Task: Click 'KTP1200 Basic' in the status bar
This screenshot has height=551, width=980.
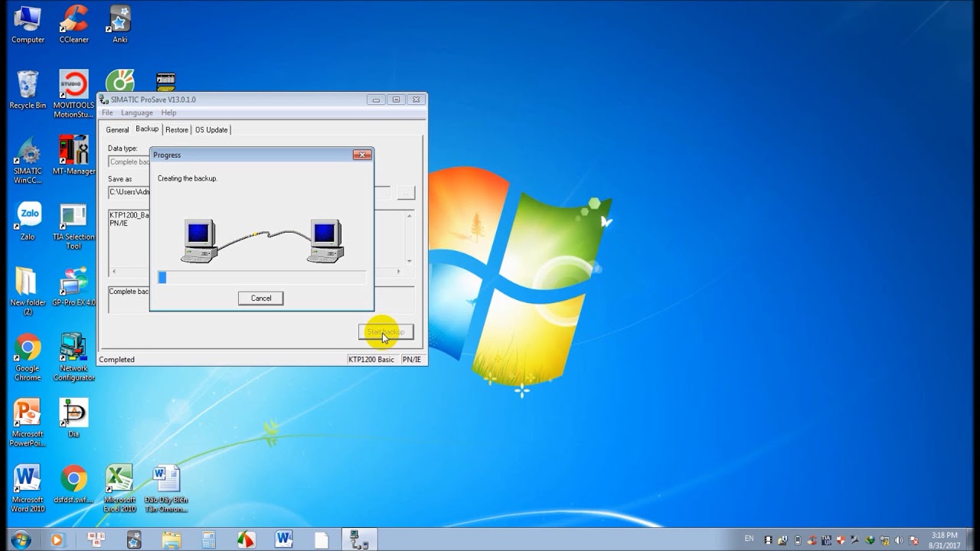Action: tap(372, 360)
